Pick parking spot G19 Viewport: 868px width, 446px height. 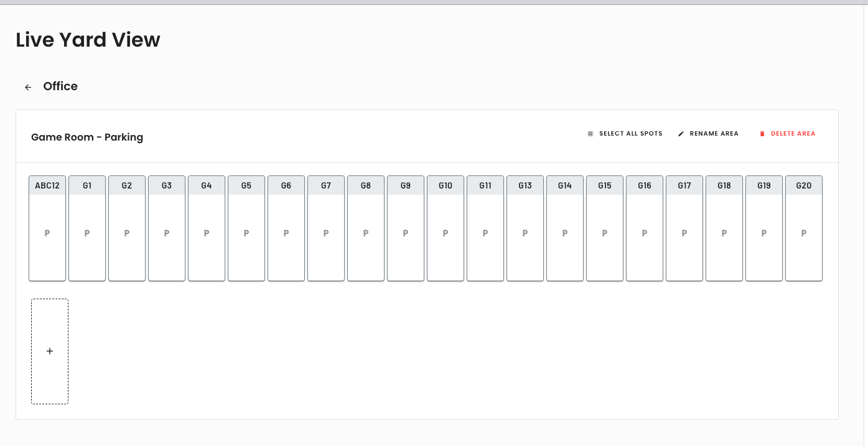click(x=764, y=228)
